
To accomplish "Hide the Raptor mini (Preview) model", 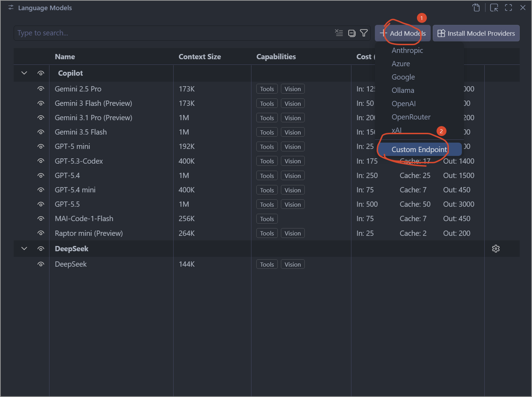I will 41,233.
